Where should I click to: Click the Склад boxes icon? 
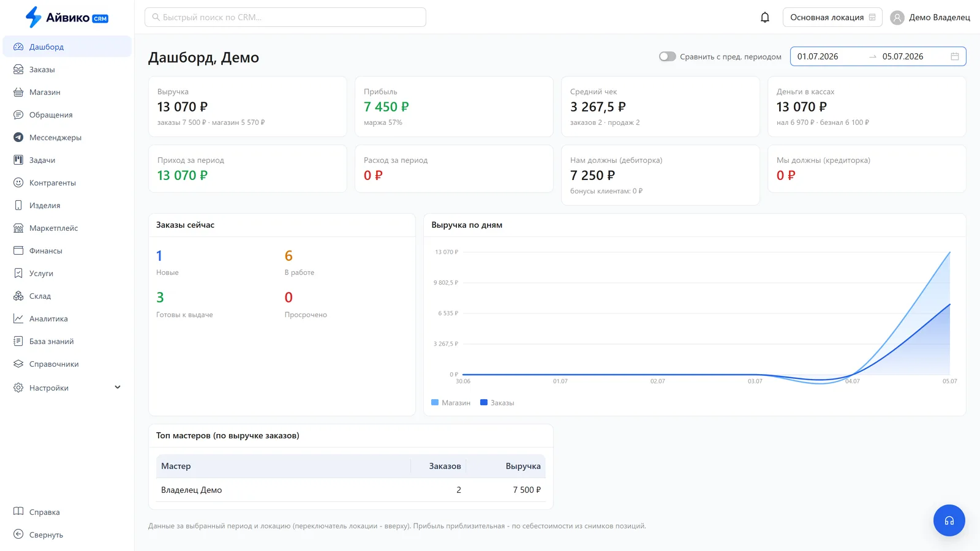(18, 296)
